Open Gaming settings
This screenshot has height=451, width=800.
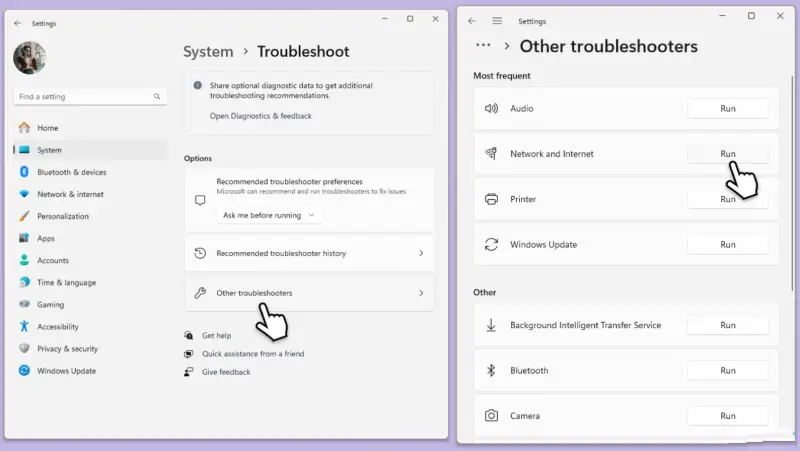coord(90,305)
